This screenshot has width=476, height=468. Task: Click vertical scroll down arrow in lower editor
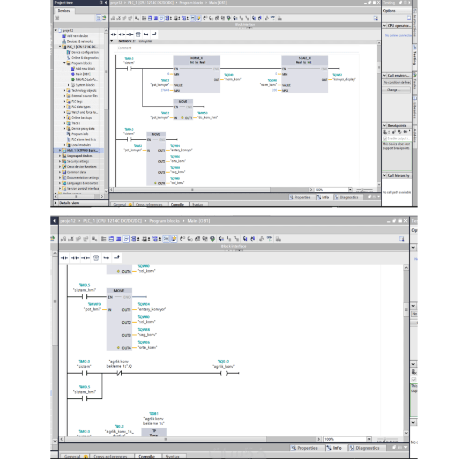(x=406, y=433)
